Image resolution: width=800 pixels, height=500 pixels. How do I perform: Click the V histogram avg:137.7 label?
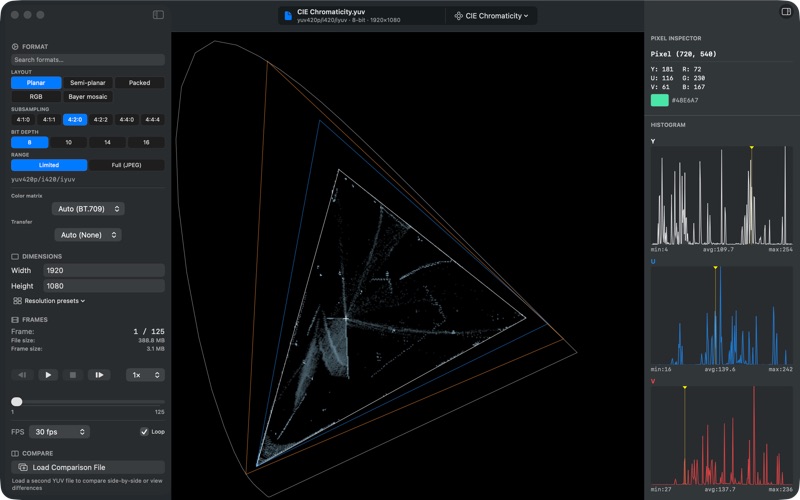click(x=720, y=489)
